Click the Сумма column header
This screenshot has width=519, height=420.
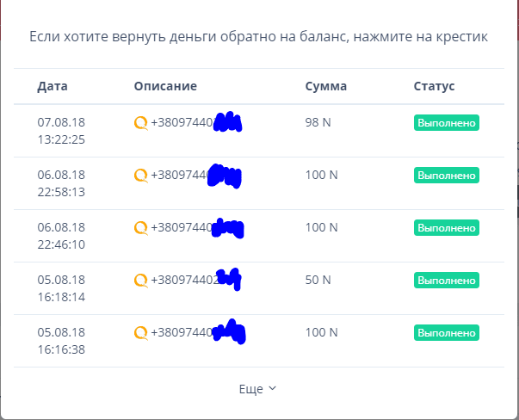tap(326, 86)
